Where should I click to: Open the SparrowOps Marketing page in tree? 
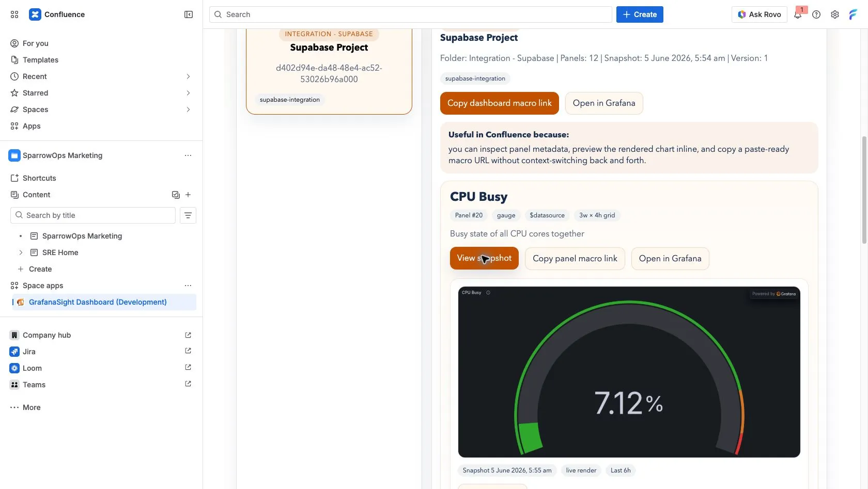coord(82,236)
